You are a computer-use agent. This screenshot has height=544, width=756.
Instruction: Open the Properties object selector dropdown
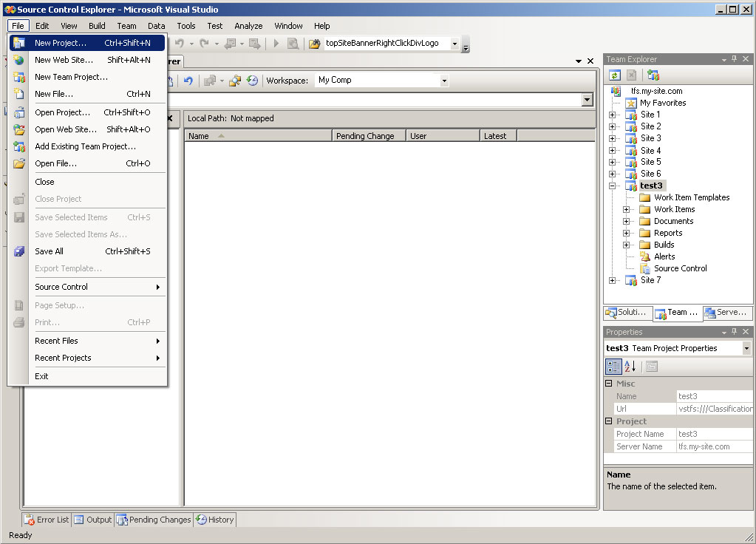pos(746,348)
